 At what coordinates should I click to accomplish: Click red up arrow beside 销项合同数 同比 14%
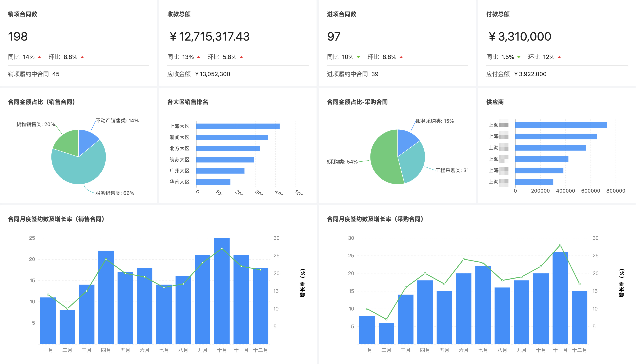[39, 57]
